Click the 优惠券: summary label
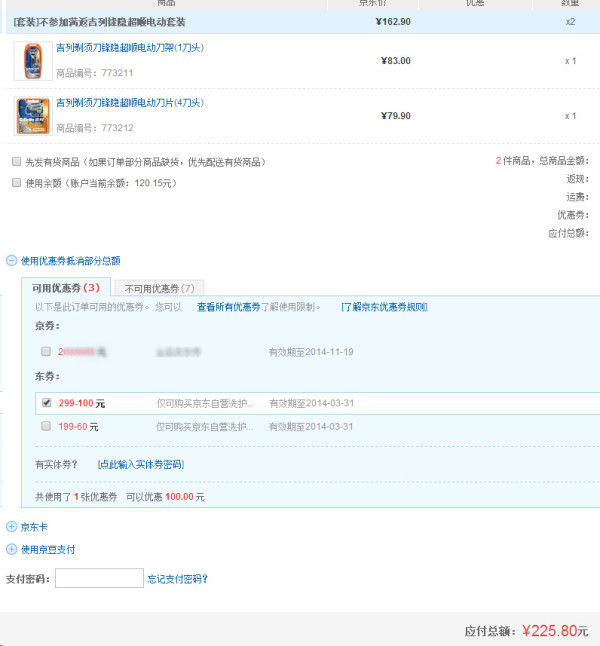The width and height of the screenshot is (600, 646). (x=573, y=215)
